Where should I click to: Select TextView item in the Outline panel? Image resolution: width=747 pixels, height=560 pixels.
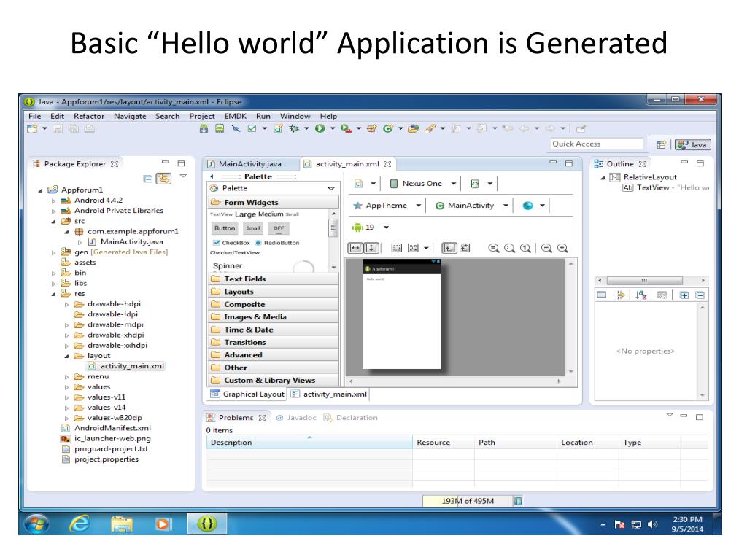click(665, 187)
